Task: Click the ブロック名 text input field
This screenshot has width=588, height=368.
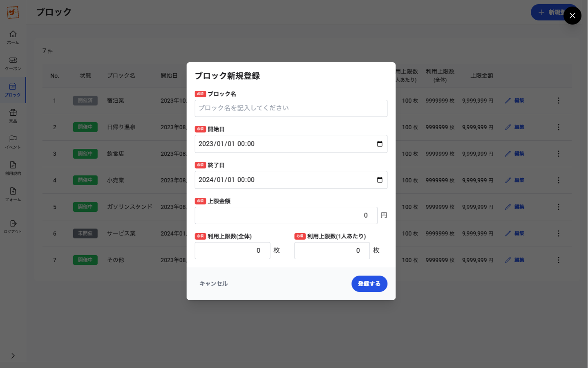Action: coord(291,108)
